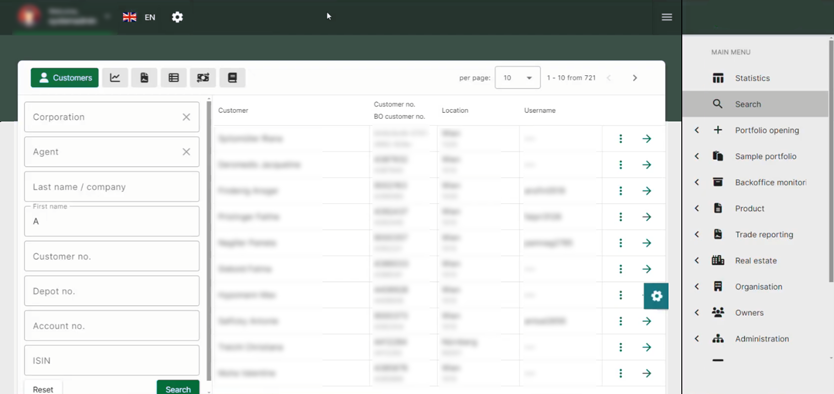Image resolution: width=834 pixels, height=394 pixels.
Task: Click the MAIN MENU heading text
Action: [x=731, y=52]
